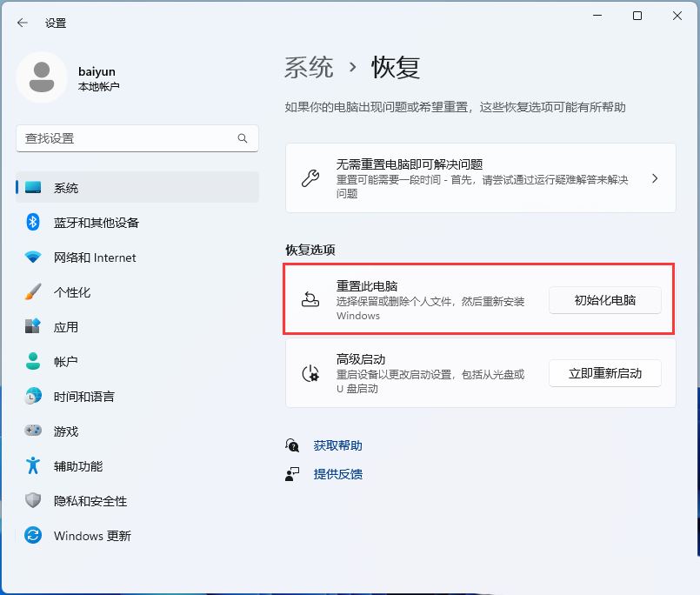Go to 时间和语言 label in sidebar
The image size is (700, 595).
(84, 397)
